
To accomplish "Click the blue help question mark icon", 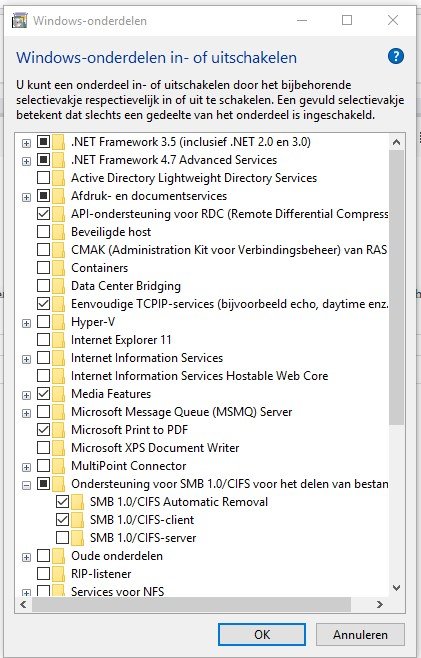I will tap(396, 56).
